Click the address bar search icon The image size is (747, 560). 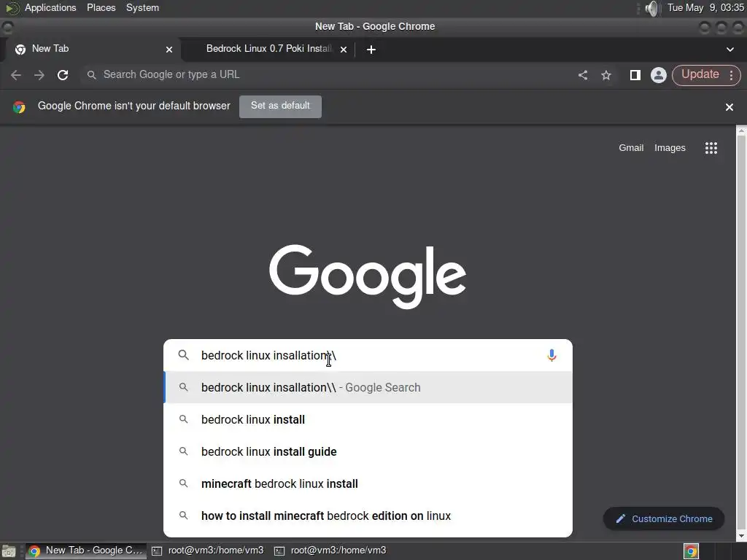tap(91, 75)
